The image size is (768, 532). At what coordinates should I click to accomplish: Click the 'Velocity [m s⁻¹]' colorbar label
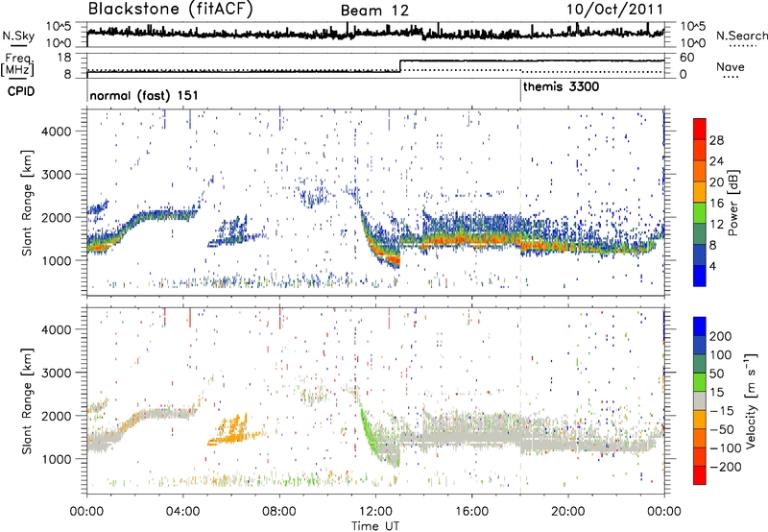point(751,400)
